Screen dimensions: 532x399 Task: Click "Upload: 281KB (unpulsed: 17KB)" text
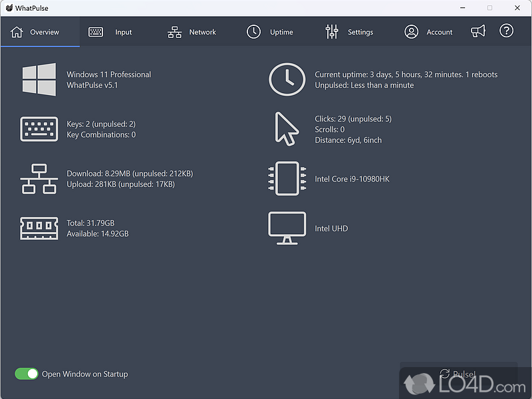[120, 184]
